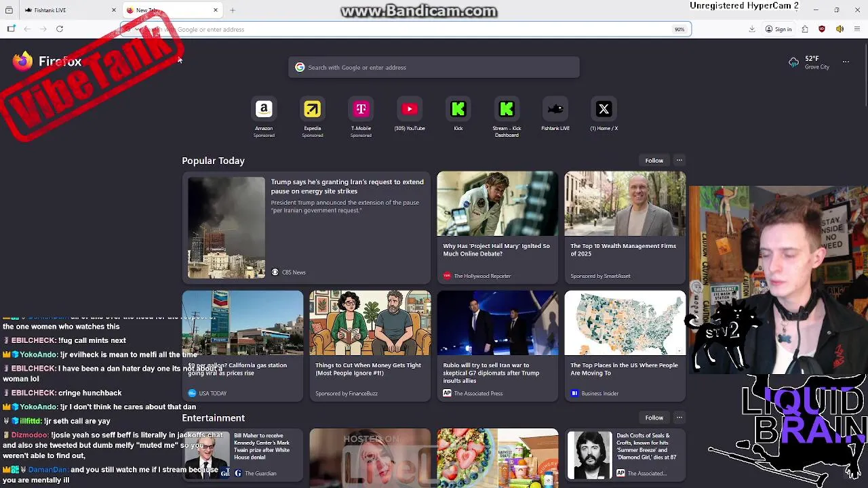Open Top Places People Are Moving To

tap(625, 346)
